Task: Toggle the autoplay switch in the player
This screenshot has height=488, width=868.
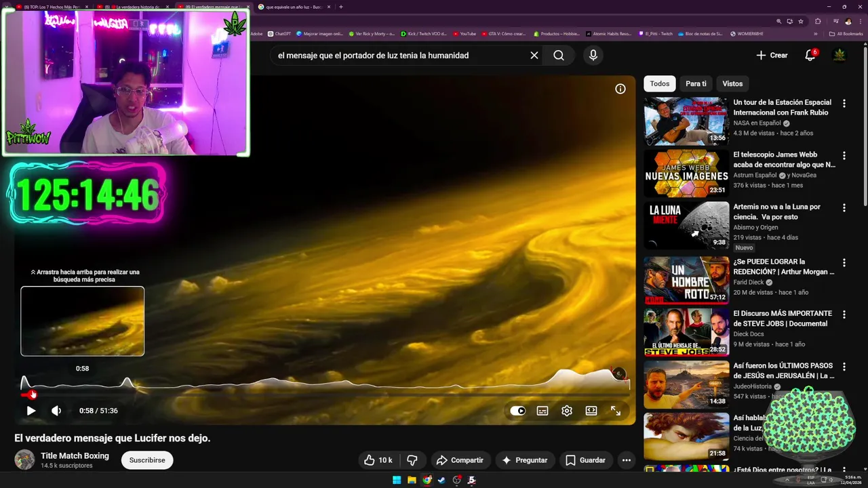Action: pos(518,411)
